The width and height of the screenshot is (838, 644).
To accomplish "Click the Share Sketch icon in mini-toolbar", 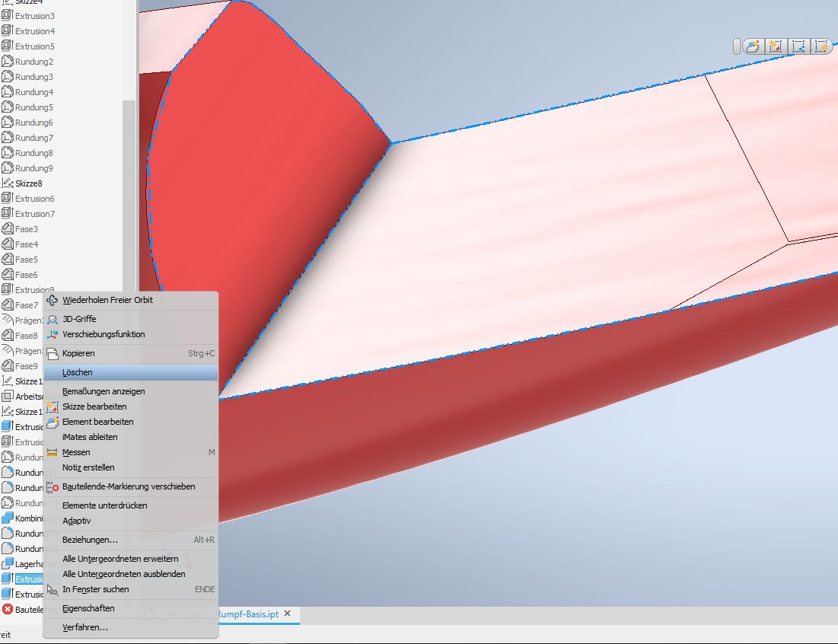I will pyautogui.click(x=798, y=46).
